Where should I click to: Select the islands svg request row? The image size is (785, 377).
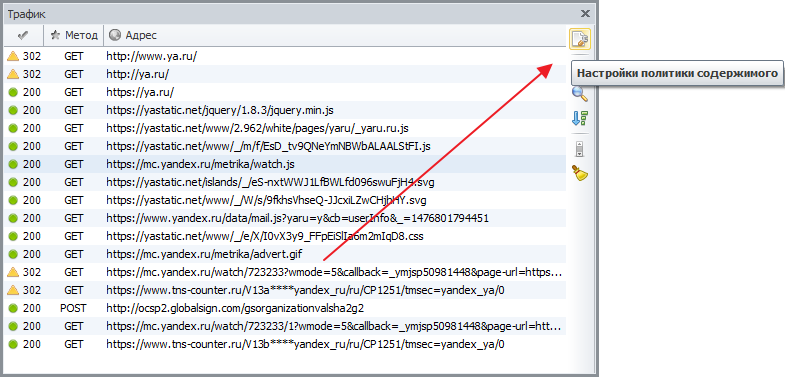(x=285, y=182)
